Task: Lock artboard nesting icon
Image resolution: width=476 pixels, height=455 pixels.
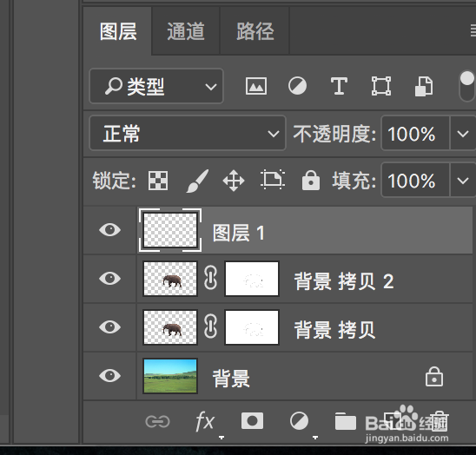Action: pyautogui.click(x=272, y=180)
